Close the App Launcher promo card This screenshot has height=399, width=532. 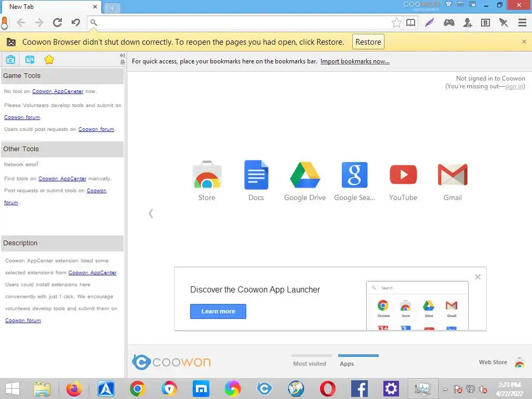478,277
